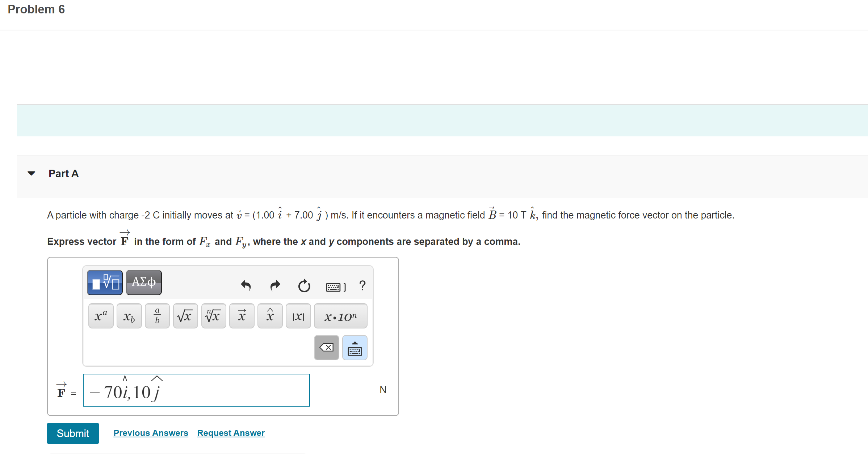Viewport: 868px width, 454px height.
Task: Reset the answer field
Action: tap(304, 286)
